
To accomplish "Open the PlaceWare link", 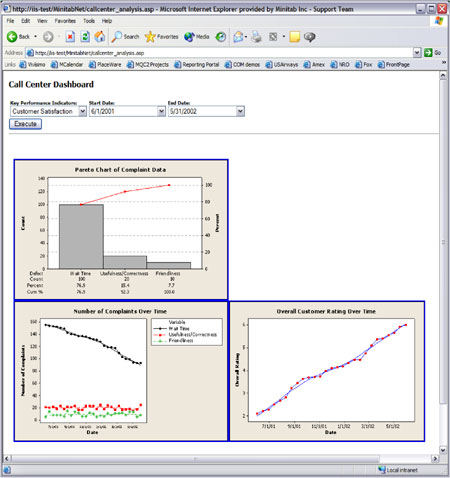I will click(105, 65).
